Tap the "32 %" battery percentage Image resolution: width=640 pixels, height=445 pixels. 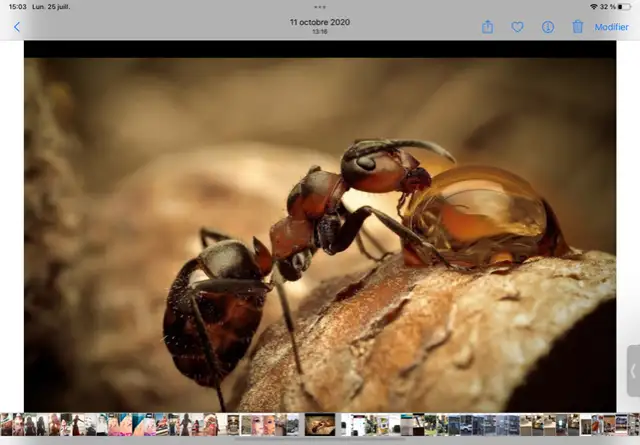[x=607, y=7]
